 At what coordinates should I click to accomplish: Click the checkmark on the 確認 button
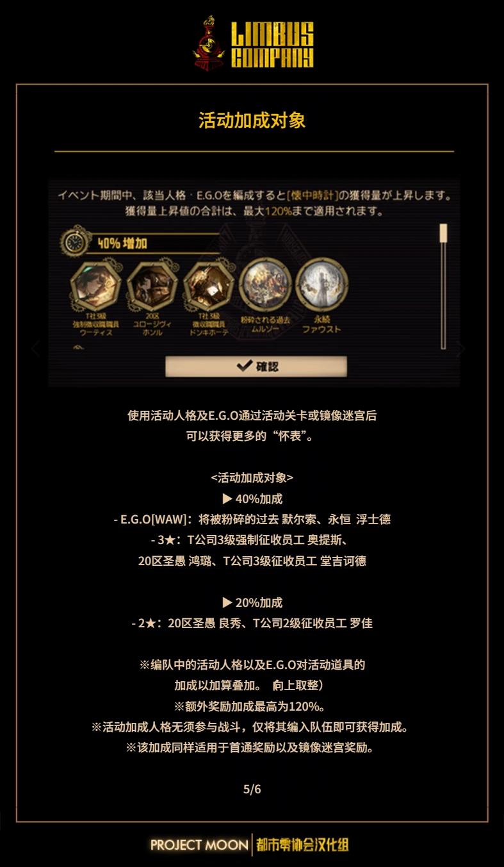(244, 367)
